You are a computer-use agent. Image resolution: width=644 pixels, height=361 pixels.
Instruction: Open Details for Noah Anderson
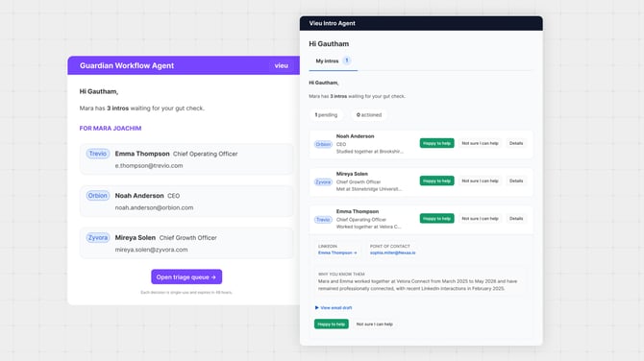click(516, 143)
